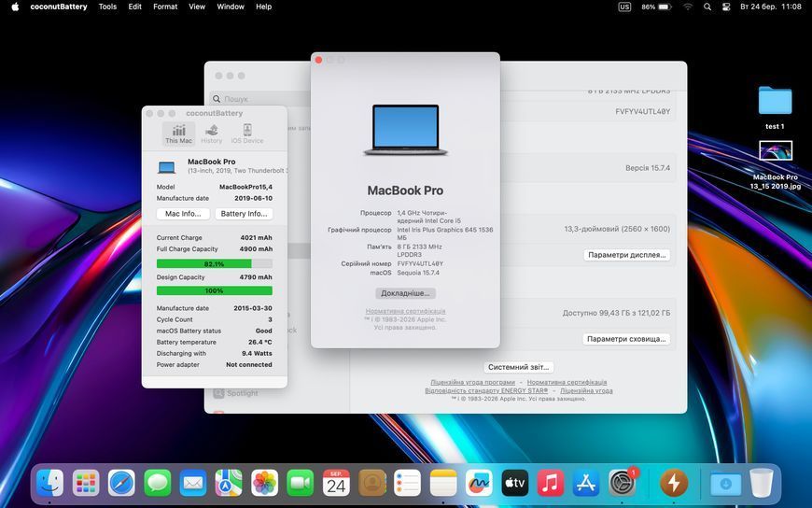Open System Settings from the Dock
The width and height of the screenshot is (812, 508).
coord(622,483)
